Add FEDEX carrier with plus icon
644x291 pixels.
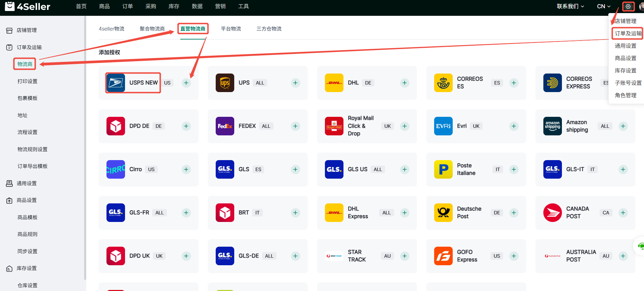click(295, 126)
